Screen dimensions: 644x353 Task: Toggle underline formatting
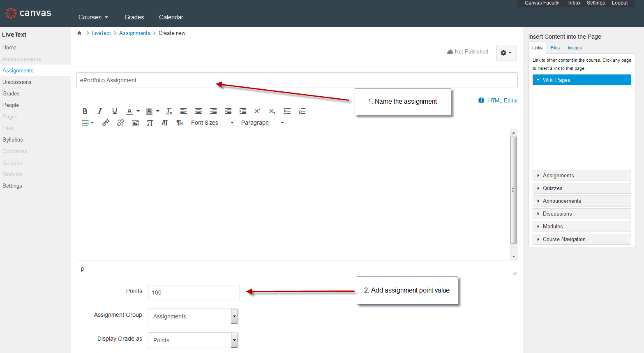pyautogui.click(x=114, y=111)
